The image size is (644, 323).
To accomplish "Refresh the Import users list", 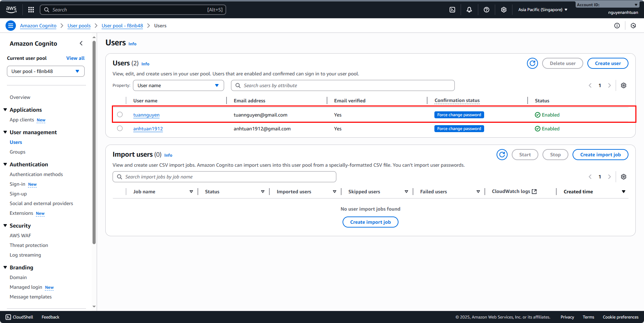I will pos(502,155).
